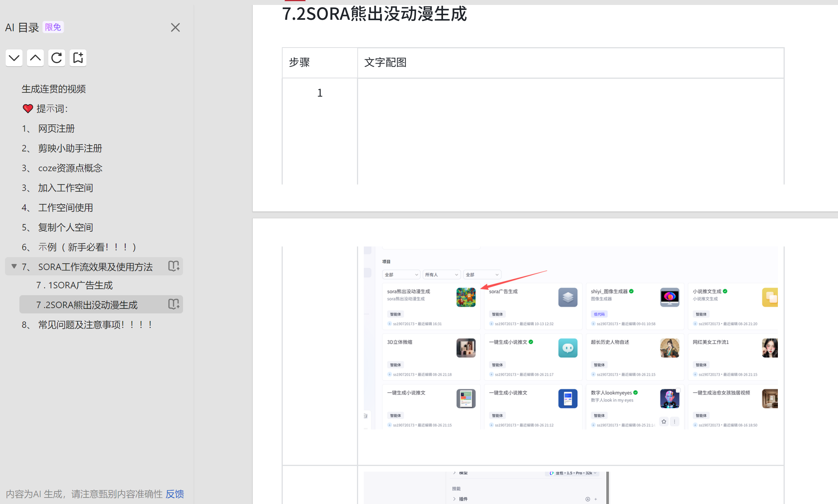Refresh the AI 目录 outline
Screen dimensions: 838x504
[56, 58]
